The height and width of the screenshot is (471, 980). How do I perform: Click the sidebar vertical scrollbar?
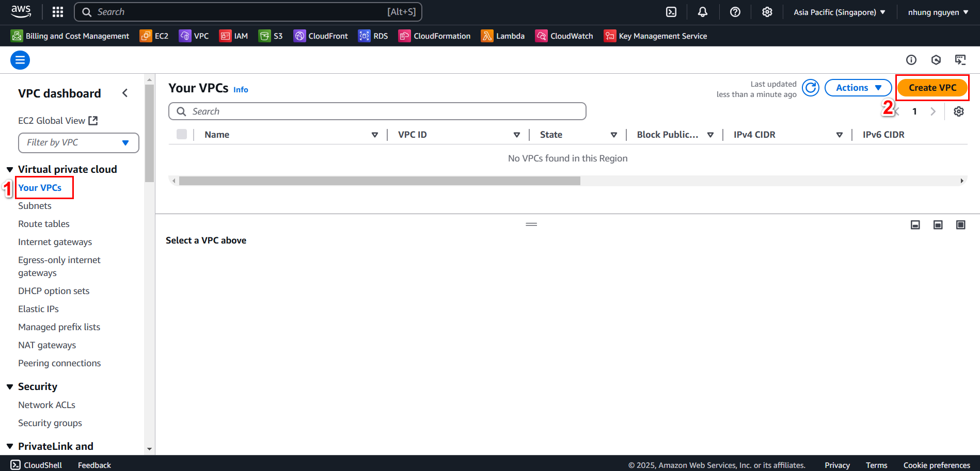(x=150, y=133)
